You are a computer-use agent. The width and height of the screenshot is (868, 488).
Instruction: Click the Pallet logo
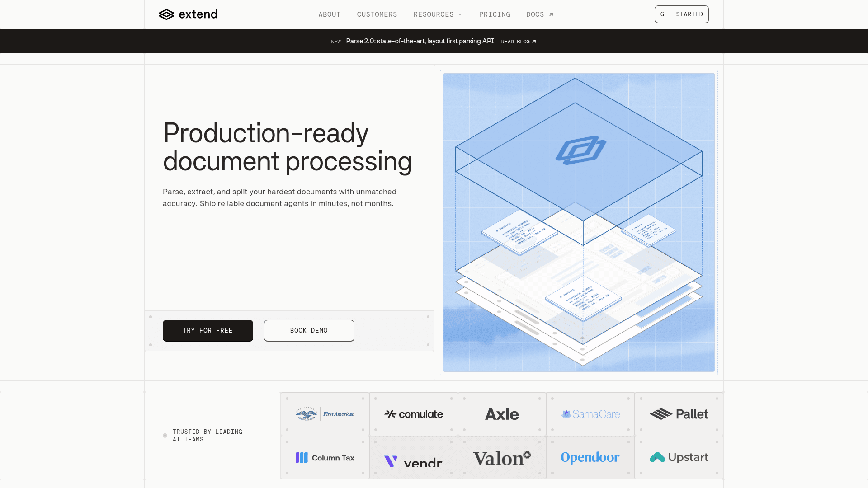679,414
